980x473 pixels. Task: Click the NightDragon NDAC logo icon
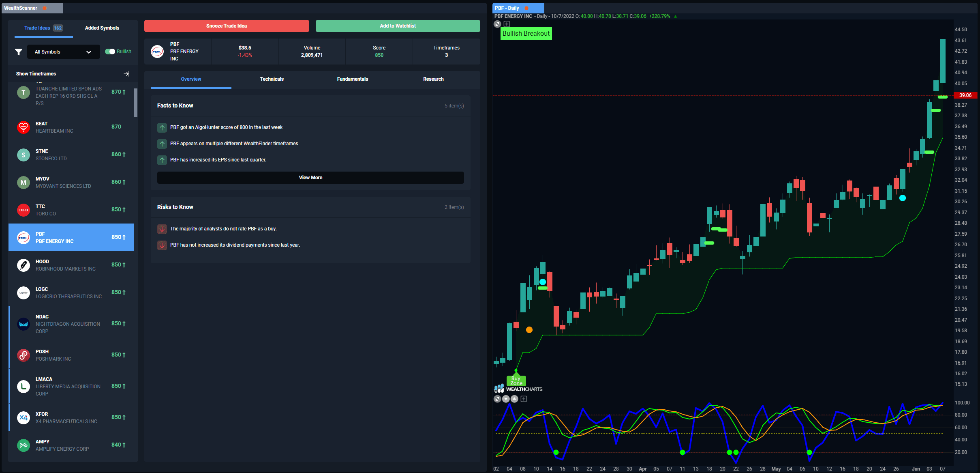coord(24,324)
